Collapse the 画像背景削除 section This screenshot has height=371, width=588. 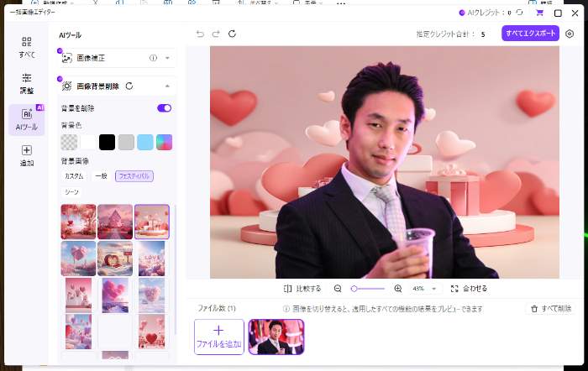pyautogui.click(x=167, y=86)
